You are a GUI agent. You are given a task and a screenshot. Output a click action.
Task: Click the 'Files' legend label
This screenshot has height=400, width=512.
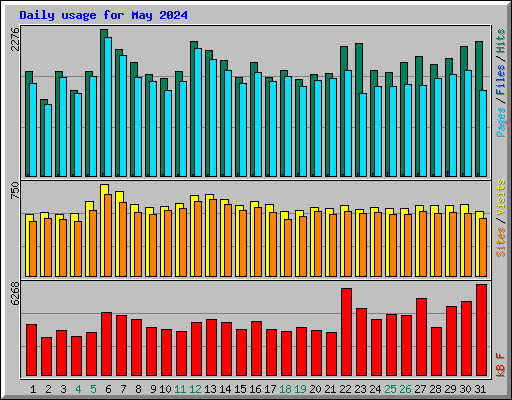click(x=501, y=80)
